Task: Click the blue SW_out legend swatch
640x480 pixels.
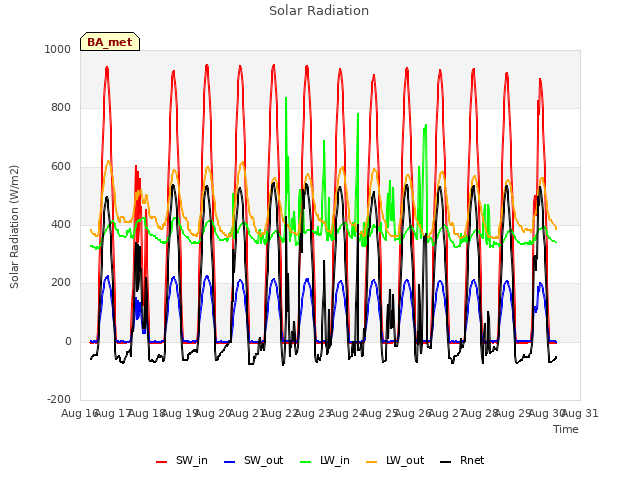Action: pyautogui.click(x=230, y=462)
